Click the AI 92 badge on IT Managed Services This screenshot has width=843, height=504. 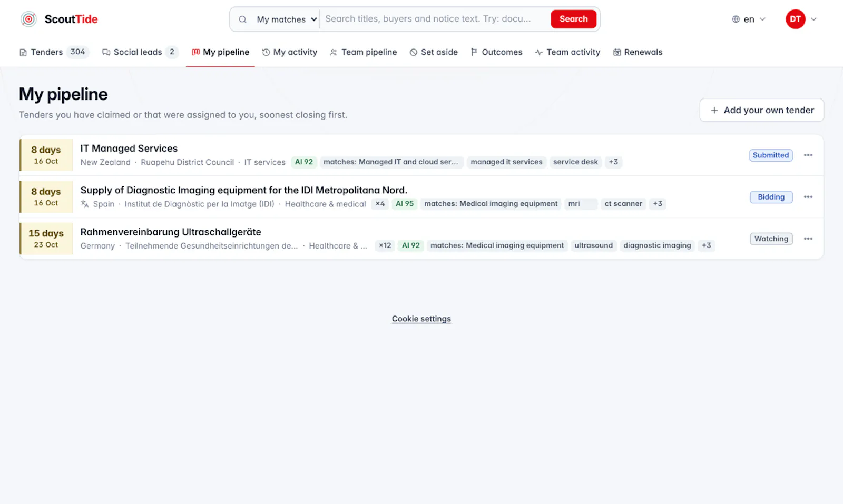(304, 162)
